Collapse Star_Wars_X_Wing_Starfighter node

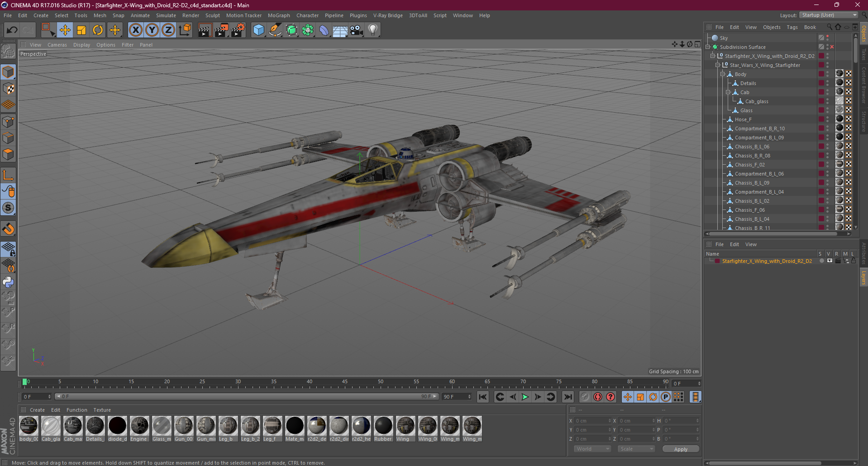click(718, 65)
